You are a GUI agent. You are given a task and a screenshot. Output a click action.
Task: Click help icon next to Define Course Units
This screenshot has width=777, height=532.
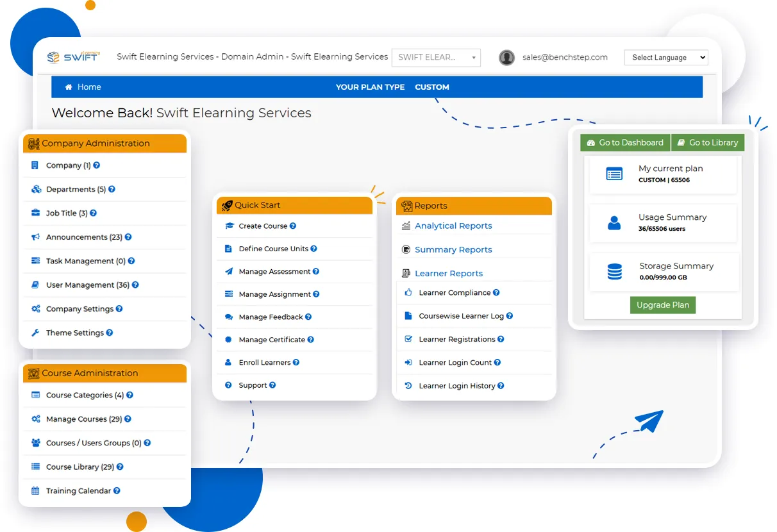point(313,249)
